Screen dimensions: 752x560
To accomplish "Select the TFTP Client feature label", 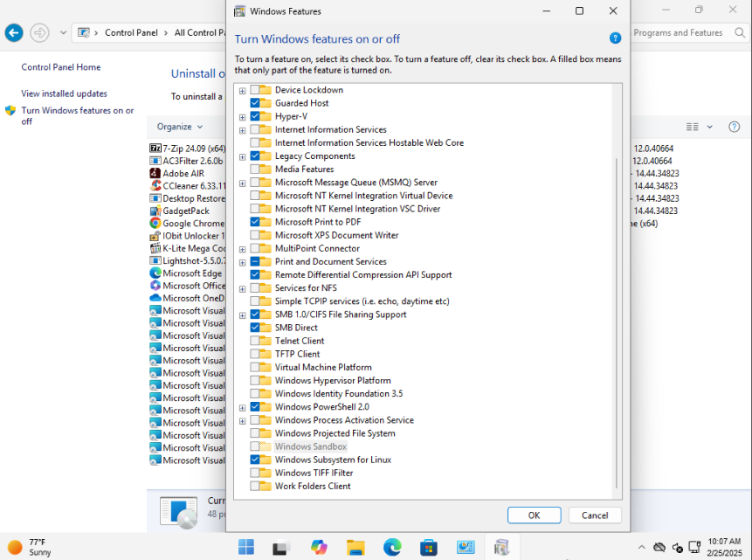I will pyautogui.click(x=297, y=354).
